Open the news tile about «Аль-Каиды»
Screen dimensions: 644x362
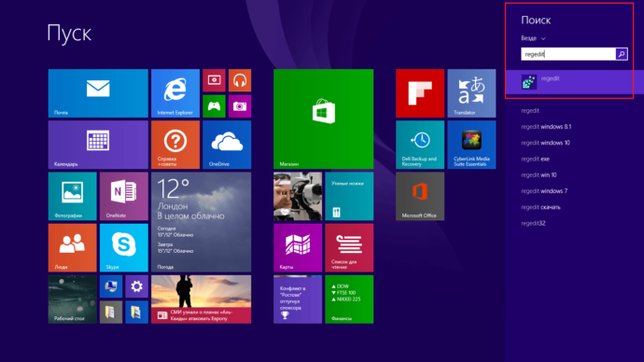(202, 299)
